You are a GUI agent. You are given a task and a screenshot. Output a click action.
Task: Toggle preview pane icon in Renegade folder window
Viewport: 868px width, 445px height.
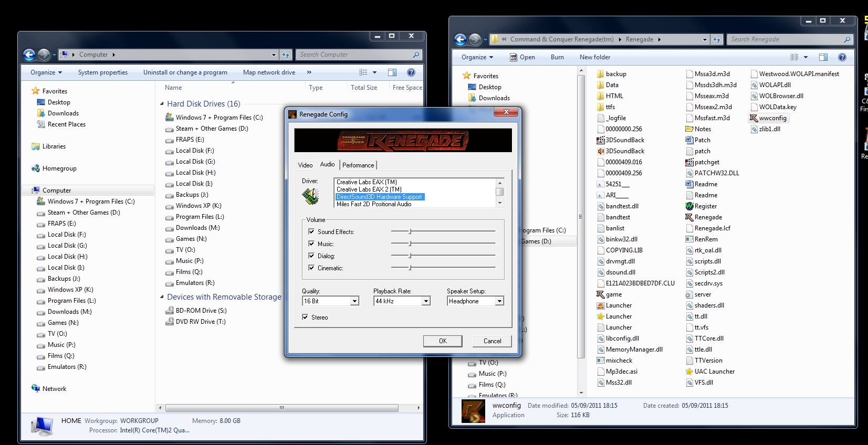[x=823, y=57]
